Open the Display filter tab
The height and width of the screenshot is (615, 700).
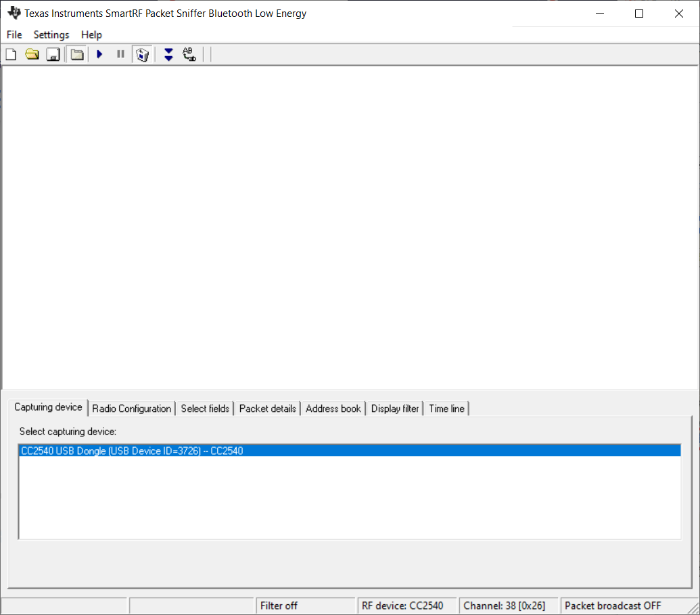tap(395, 409)
